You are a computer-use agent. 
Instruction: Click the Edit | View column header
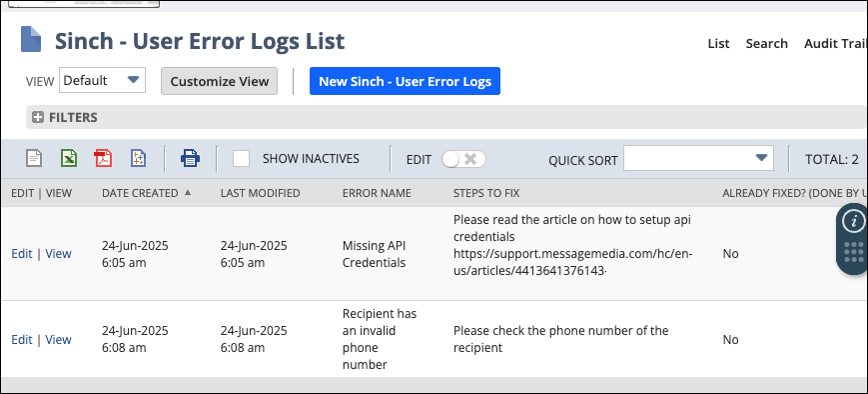coord(42,193)
